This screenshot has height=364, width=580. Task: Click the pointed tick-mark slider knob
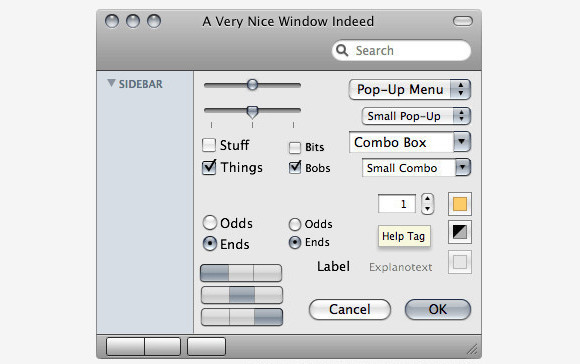point(252,112)
